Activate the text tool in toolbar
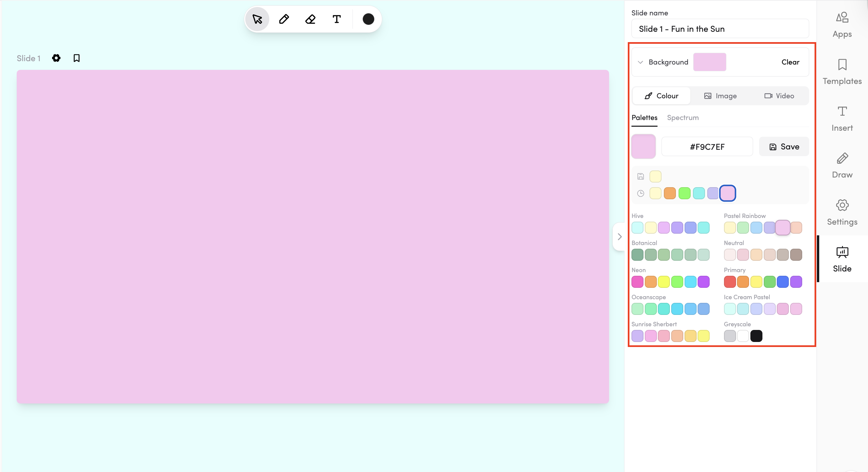Viewport: 868px width, 472px height. [x=336, y=19]
